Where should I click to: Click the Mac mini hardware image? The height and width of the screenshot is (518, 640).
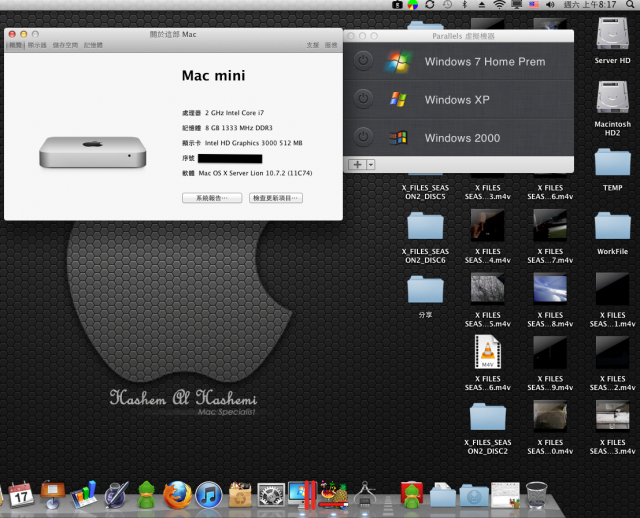93,151
